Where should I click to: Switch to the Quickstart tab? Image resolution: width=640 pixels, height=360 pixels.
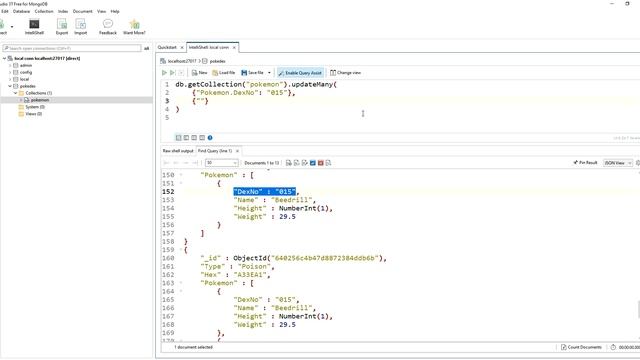click(167, 47)
